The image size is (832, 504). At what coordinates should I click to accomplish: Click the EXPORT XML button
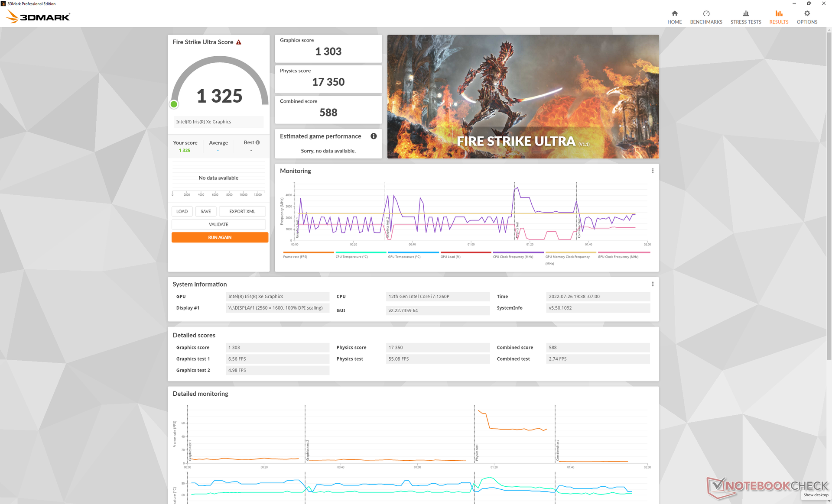(x=242, y=211)
